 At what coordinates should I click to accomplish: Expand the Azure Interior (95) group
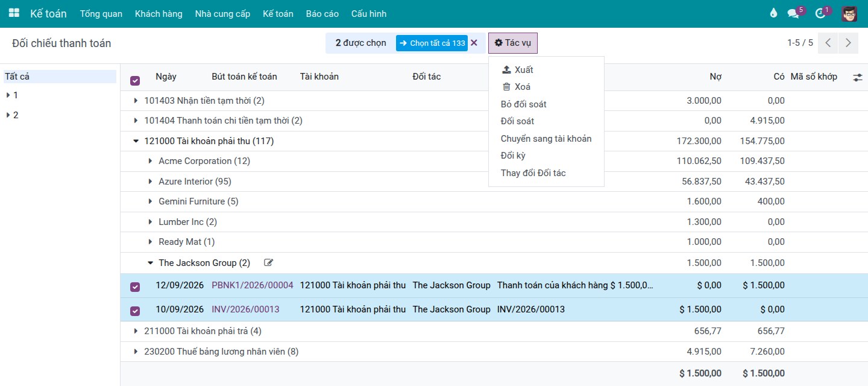click(195, 182)
